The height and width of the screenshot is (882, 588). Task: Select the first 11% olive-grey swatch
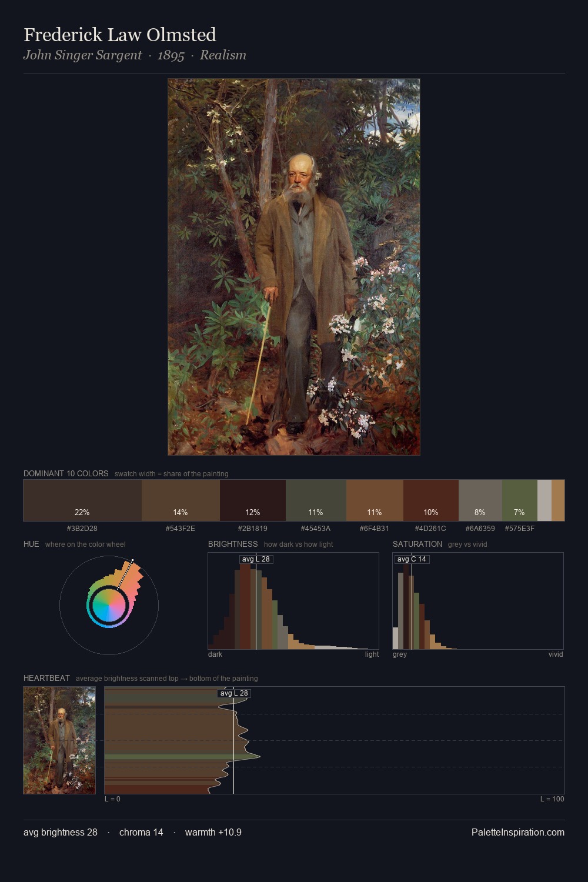pos(316,500)
